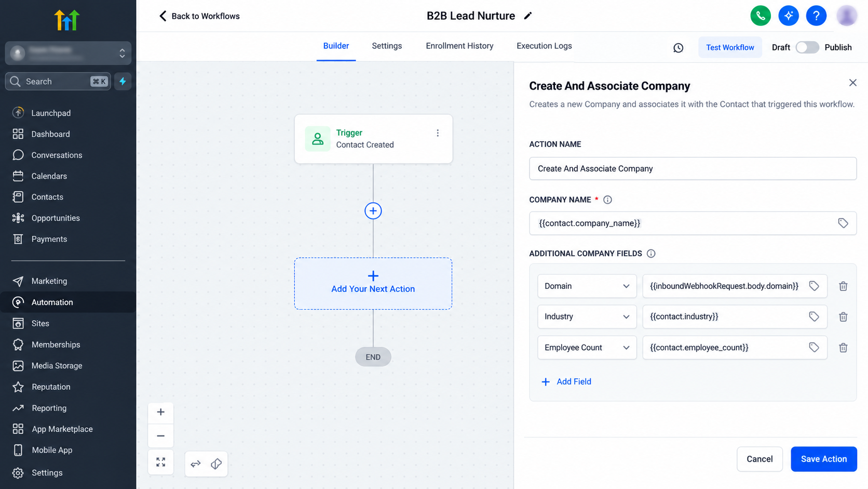
Task: Fit workflow to screen icon
Action: (x=161, y=462)
